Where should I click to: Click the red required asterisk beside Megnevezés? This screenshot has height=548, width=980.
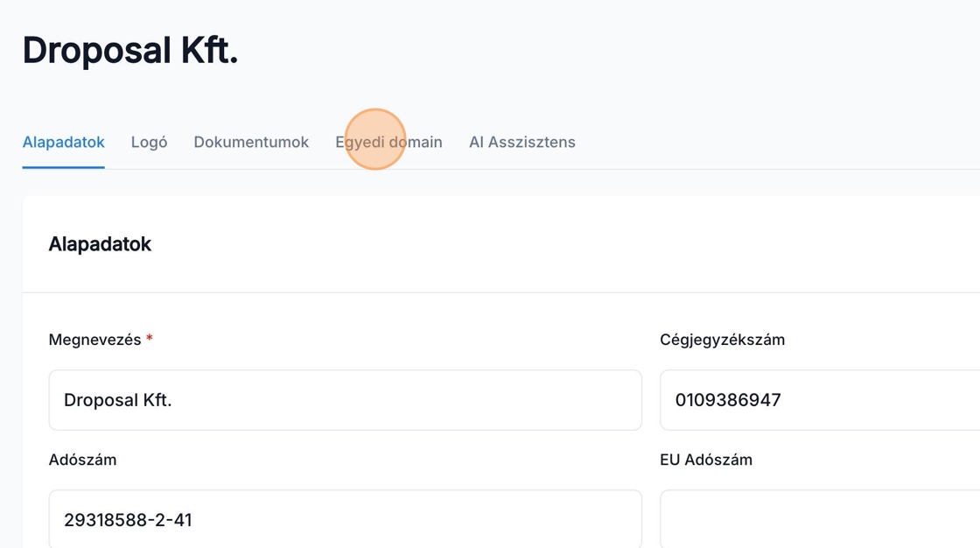pos(150,339)
